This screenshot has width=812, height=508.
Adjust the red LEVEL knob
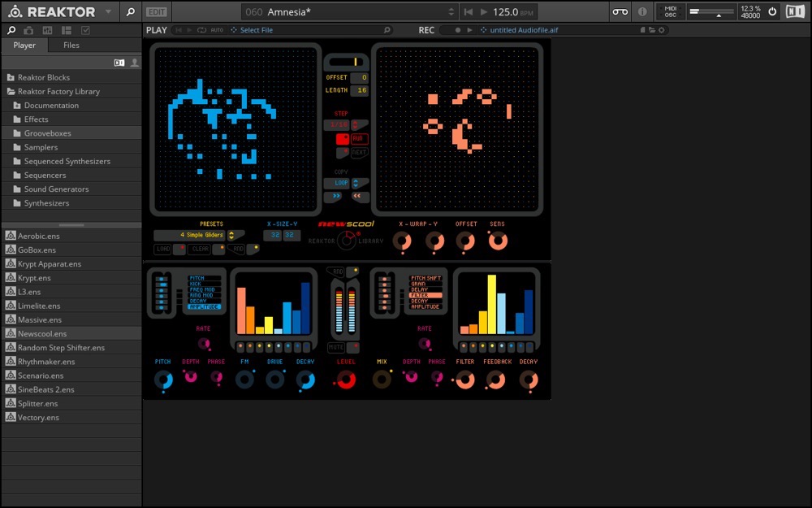coord(346,380)
